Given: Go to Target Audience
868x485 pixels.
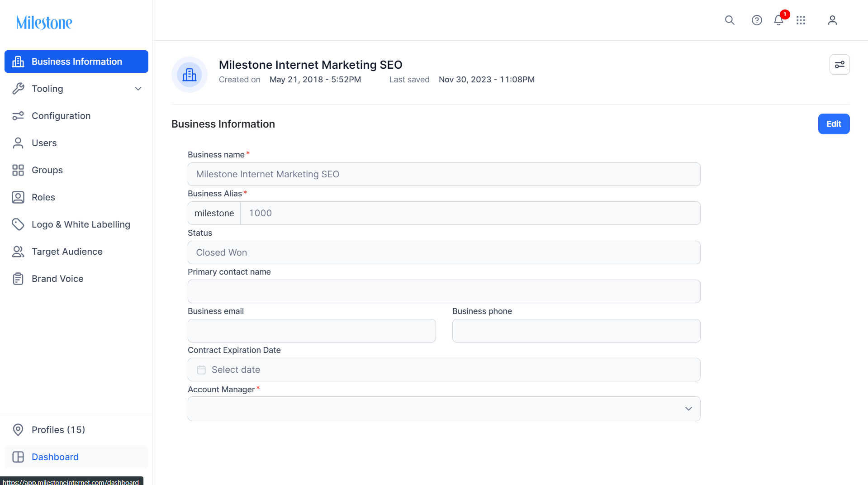Looking at the screenshot, I should [76, 252].
